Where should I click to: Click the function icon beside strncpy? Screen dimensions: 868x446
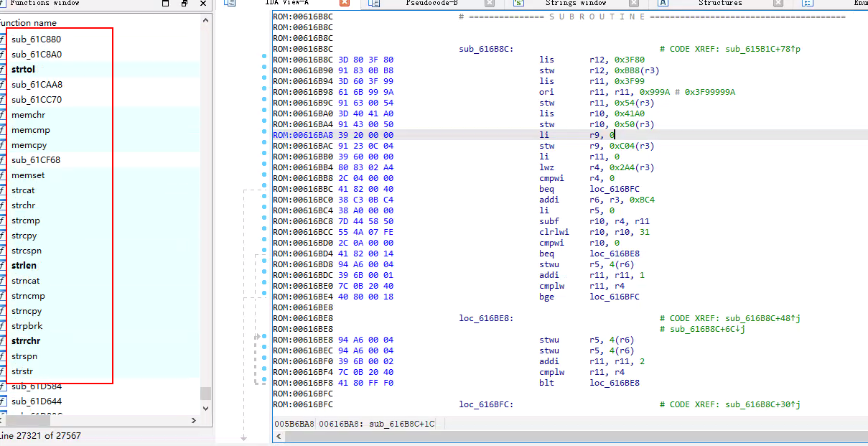point(3,310)
